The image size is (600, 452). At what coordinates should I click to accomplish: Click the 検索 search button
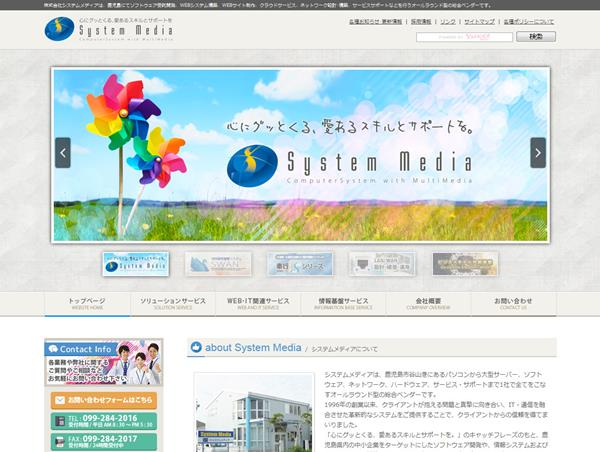(536, 37)
